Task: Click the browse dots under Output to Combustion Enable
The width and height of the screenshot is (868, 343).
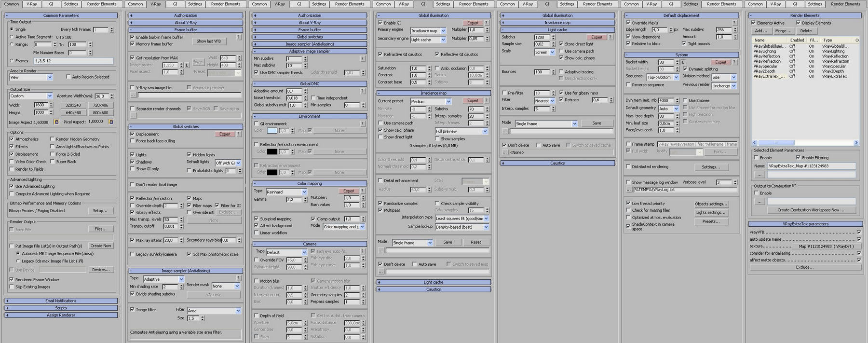Action: (759, 201)
